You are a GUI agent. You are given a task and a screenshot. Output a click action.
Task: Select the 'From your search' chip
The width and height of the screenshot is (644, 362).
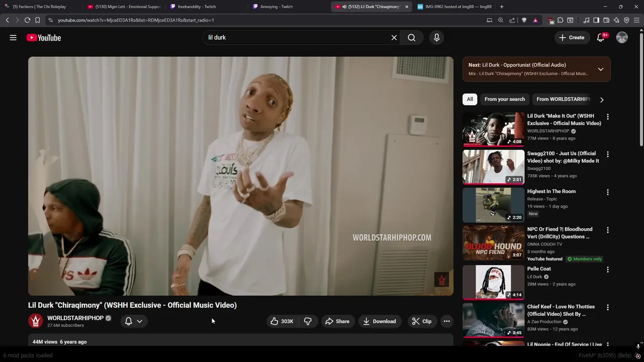(505, 99)
